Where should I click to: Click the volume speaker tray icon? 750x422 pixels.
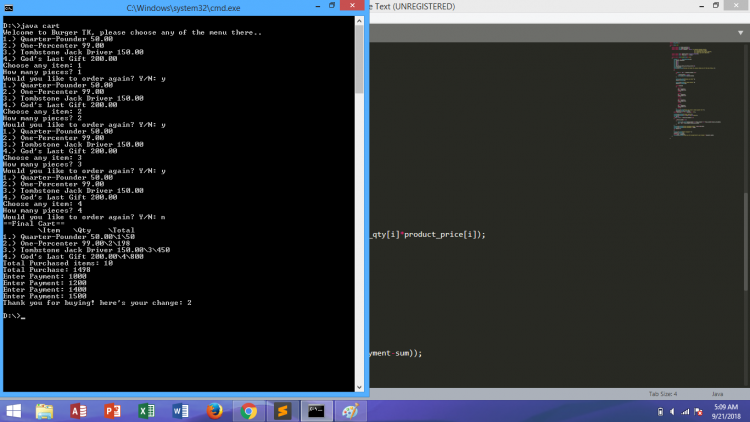coord(672,411)
